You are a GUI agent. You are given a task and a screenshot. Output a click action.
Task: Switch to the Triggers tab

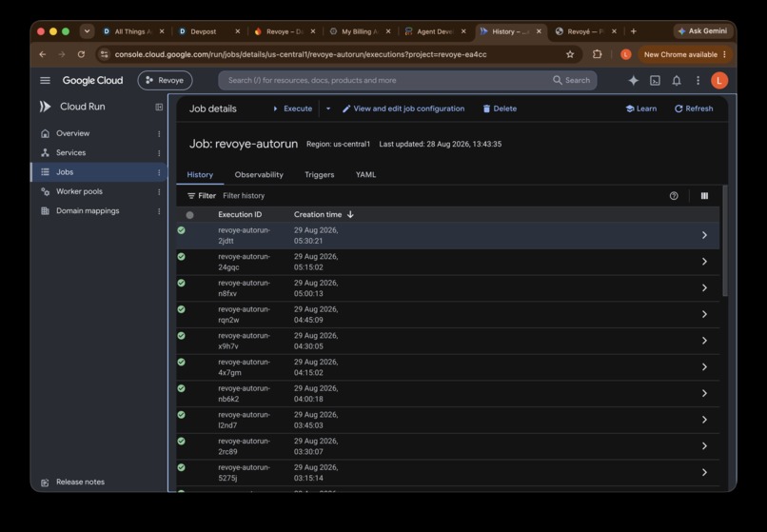click(320, 175)
